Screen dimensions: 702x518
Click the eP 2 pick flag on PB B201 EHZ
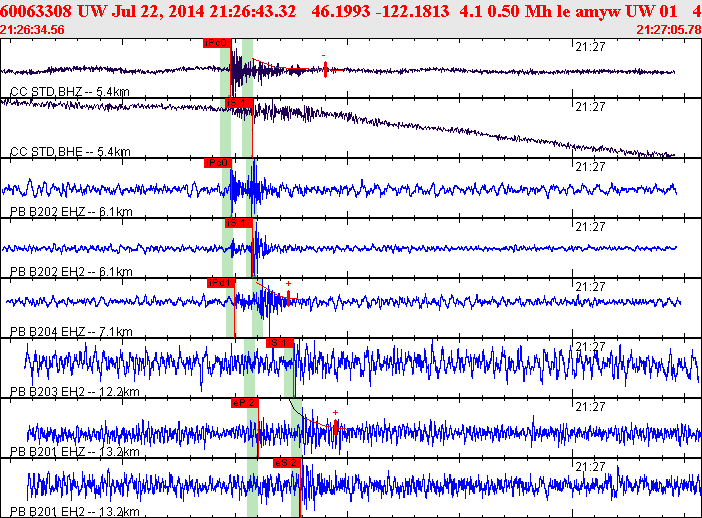[x=245, y=403]
